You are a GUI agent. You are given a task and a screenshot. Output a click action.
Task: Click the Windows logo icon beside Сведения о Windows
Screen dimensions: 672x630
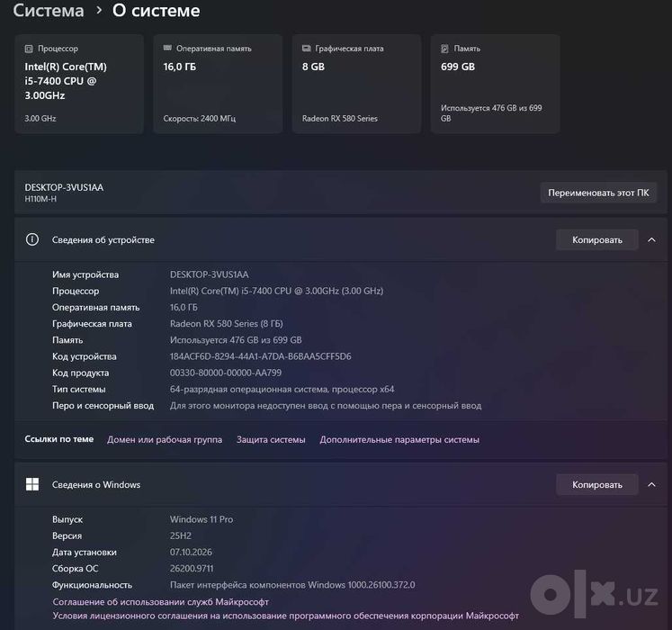(x=32, y=484)
